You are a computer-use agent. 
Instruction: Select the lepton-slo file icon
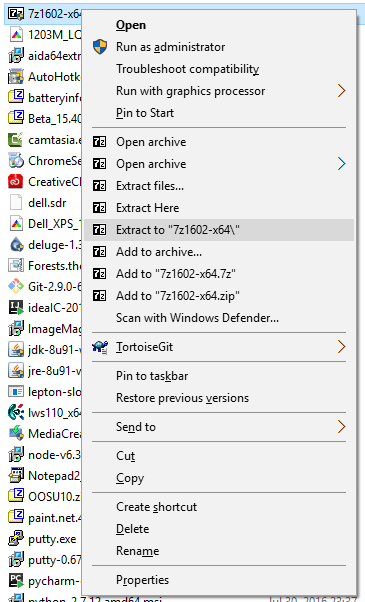[16, 392]
